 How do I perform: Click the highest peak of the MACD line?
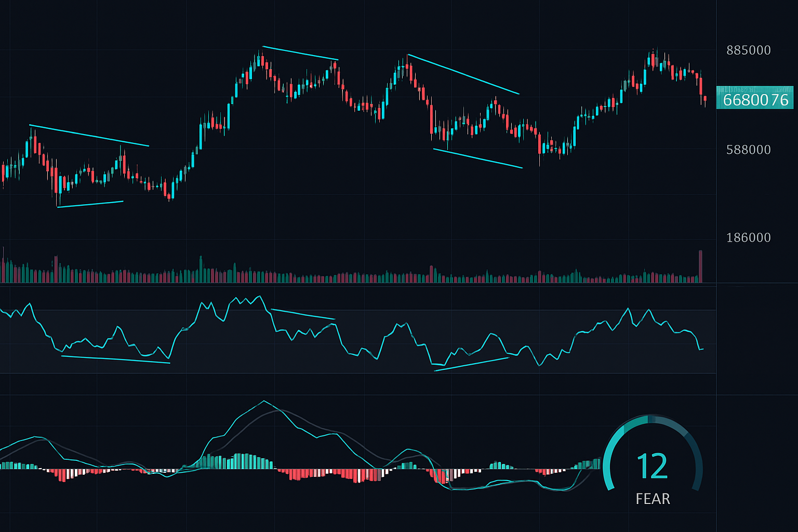tap(264, 401)
